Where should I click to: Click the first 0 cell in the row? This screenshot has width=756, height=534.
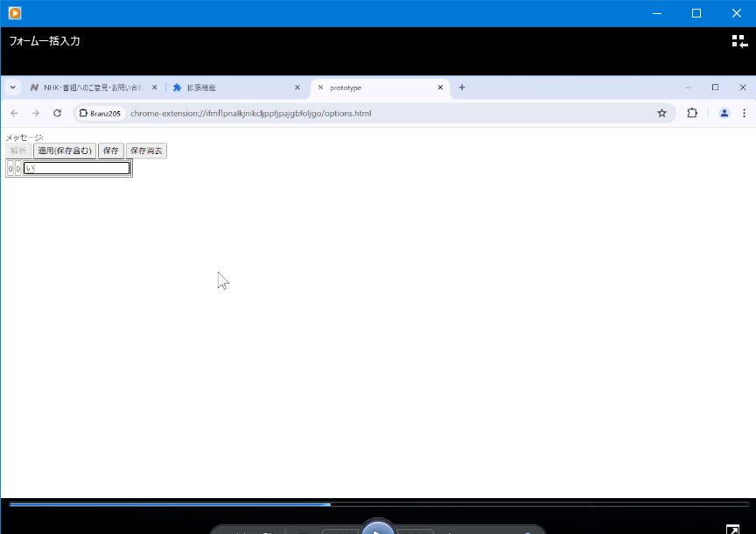coord(10,168)
